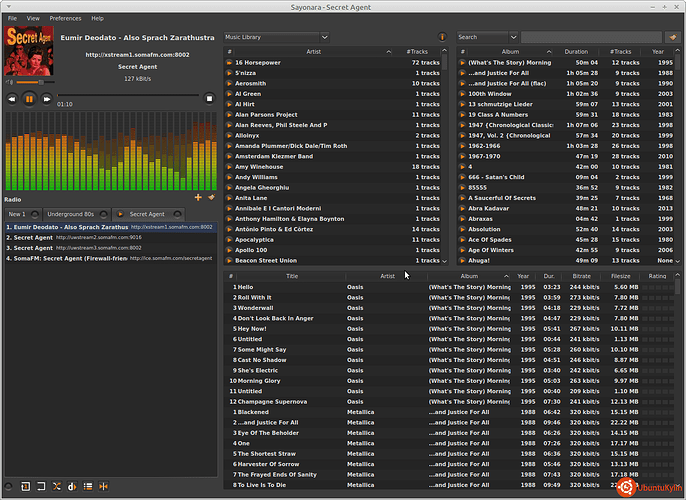686x500 pixels.
Task: Click the stop playback button
Action: (209, 99)
